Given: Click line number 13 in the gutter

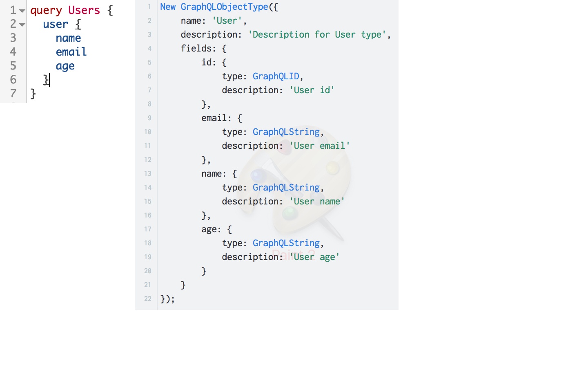Looking at the screenshot, I should click(x=147, y=173).
